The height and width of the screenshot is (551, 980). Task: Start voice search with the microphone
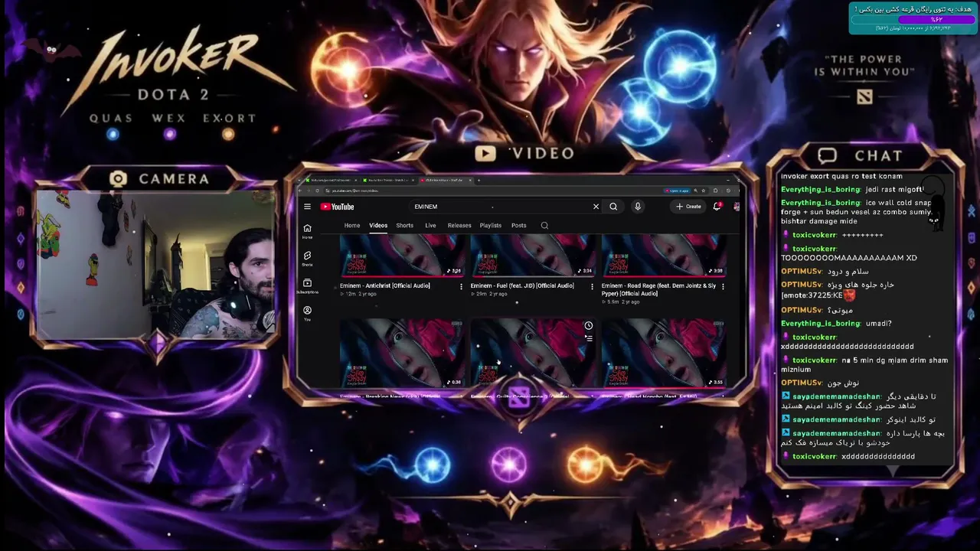click(x=638, y=207)
